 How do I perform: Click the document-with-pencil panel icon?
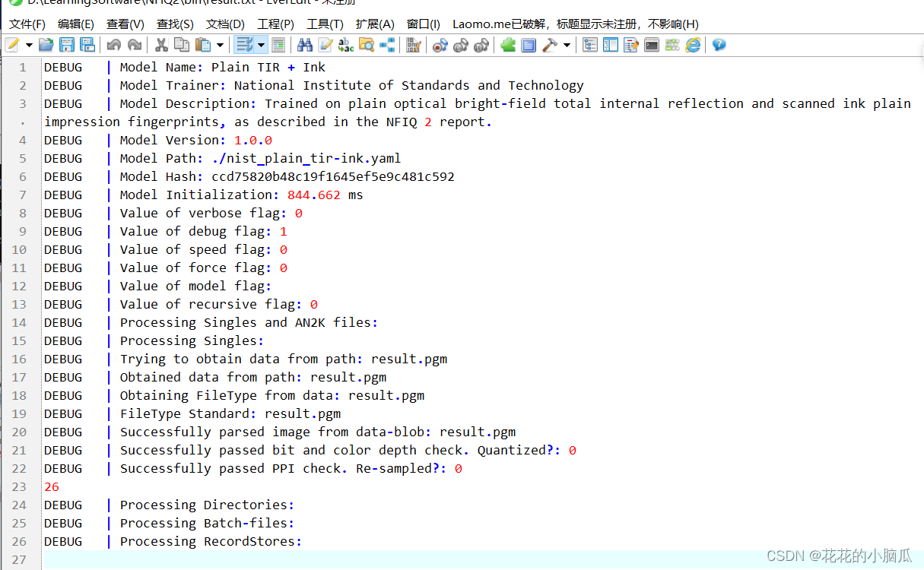631,45
